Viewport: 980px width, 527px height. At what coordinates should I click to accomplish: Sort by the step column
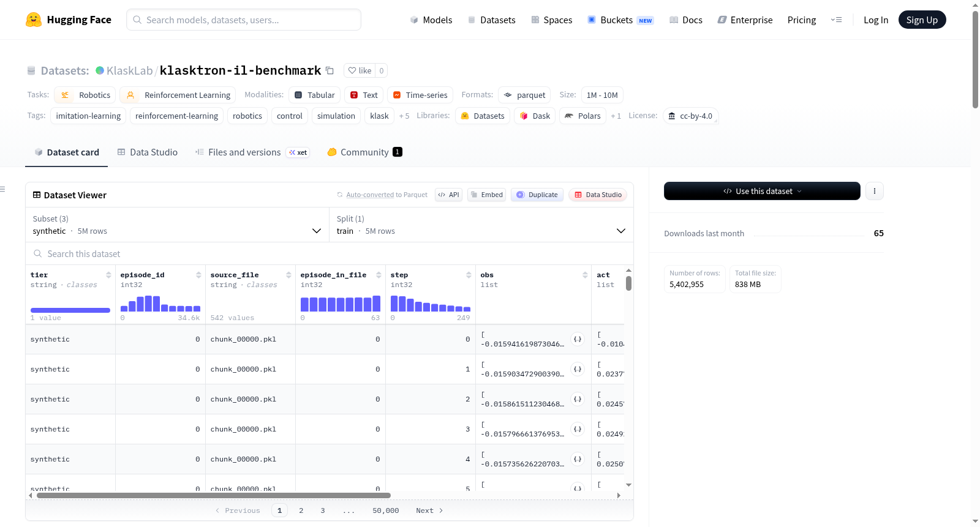(x=469, y=275)
